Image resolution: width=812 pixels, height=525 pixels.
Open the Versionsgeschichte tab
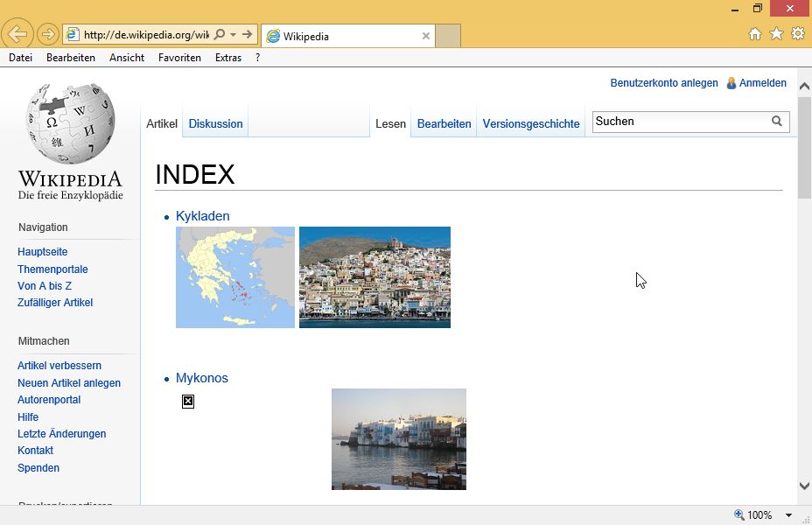pos(531,123)
